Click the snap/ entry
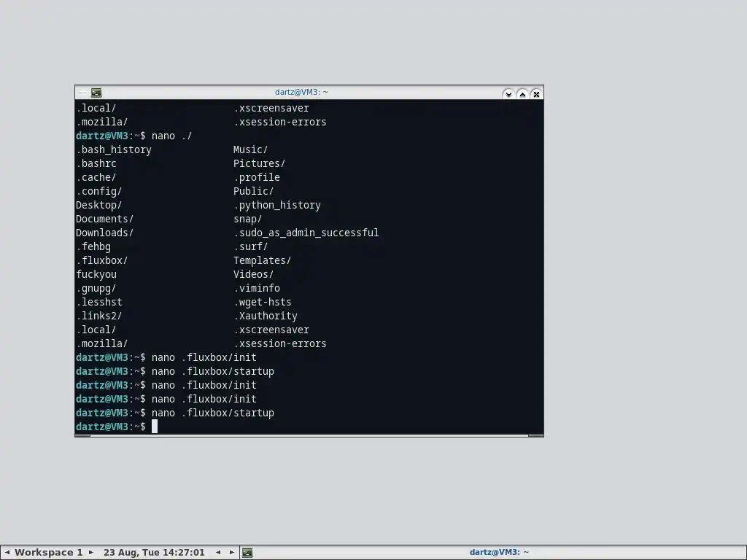The width and height of the screenshot is (747, 560). pos(248,219)
